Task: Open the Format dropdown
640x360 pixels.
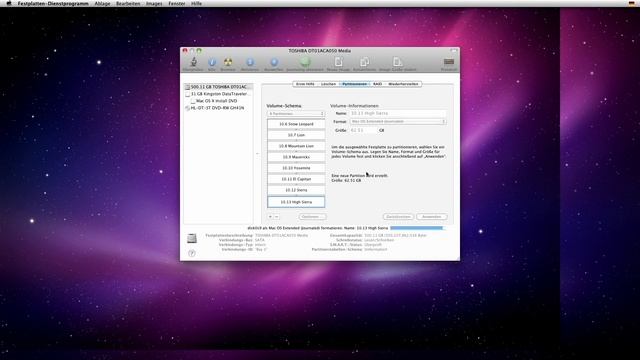Action: [398, 122]
